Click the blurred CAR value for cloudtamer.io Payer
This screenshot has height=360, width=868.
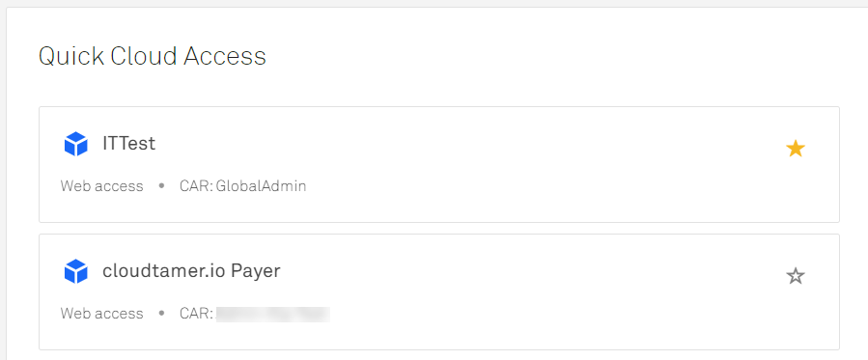tap(273, 314)
